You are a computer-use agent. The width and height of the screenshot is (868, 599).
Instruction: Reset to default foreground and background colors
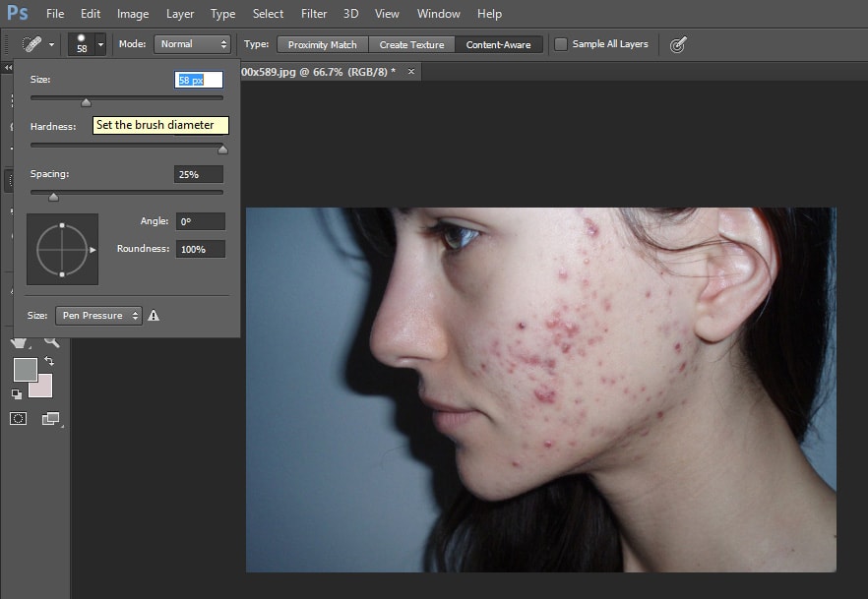pyautogui.click(x=17, y=393)
